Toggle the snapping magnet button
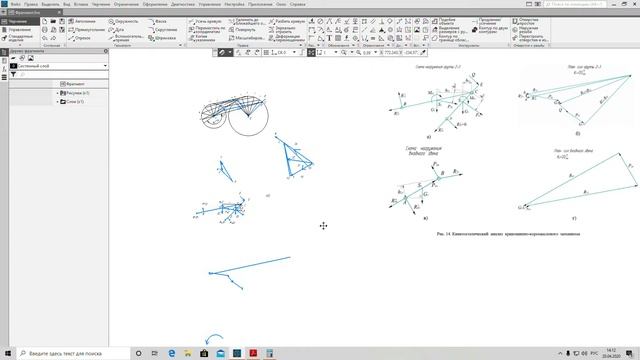The image size is (640, 360). (221, 53)
